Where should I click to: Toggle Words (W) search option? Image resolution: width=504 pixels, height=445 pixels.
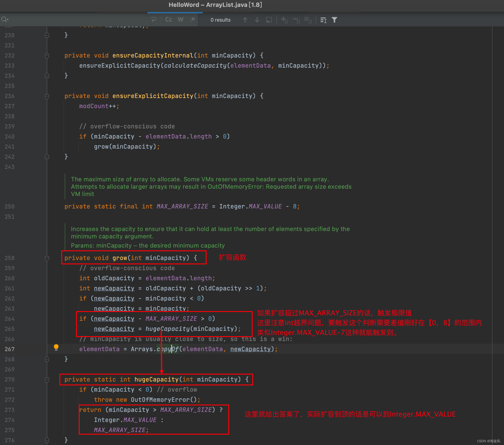click(181, 20)
